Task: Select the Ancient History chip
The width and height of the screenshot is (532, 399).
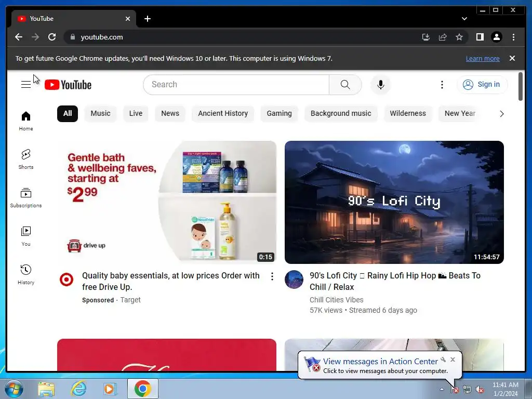Action: (x=223, y=113)
